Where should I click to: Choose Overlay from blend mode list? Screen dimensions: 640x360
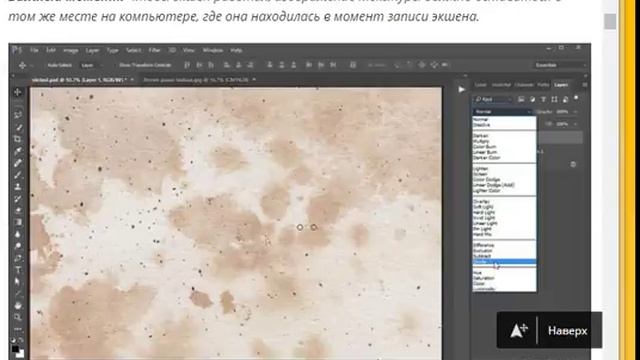click(481, 202)
